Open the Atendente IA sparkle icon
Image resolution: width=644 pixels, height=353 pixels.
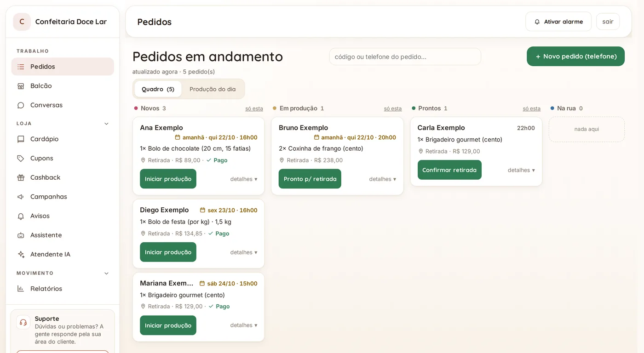point(21,255)
